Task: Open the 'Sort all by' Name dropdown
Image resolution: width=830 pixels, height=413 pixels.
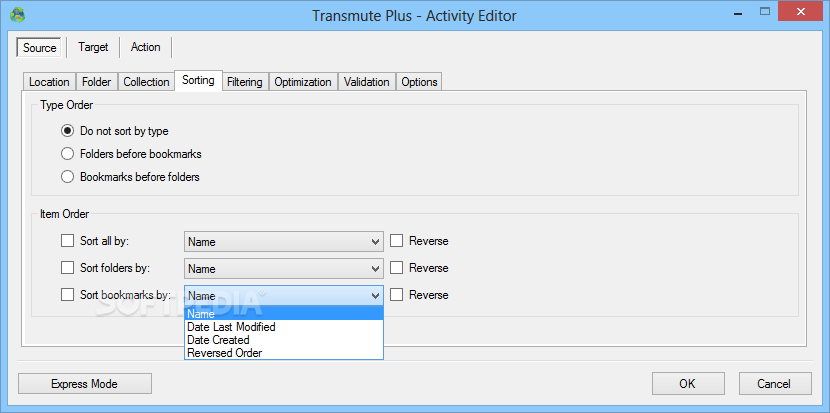Action: point(284,242)
